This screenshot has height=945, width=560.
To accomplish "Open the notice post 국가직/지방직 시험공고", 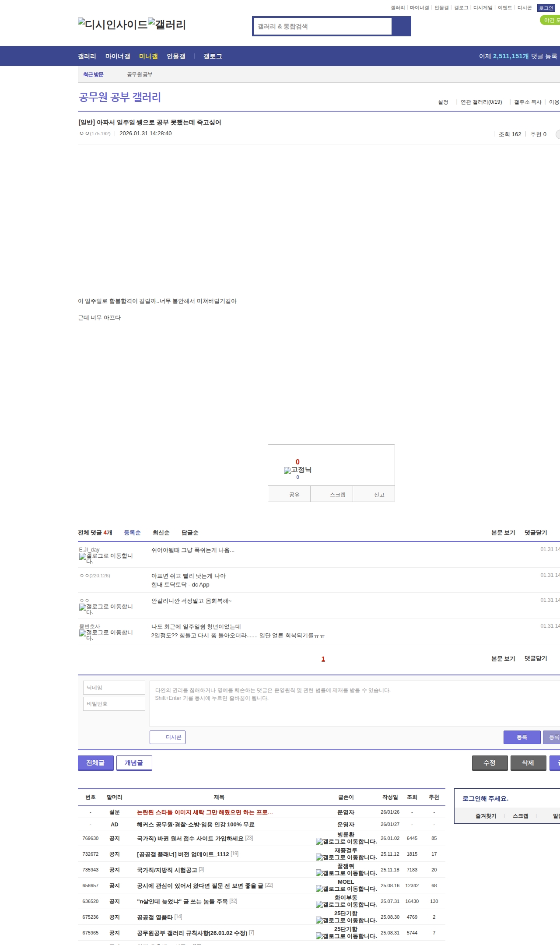I will click(167, 870).
